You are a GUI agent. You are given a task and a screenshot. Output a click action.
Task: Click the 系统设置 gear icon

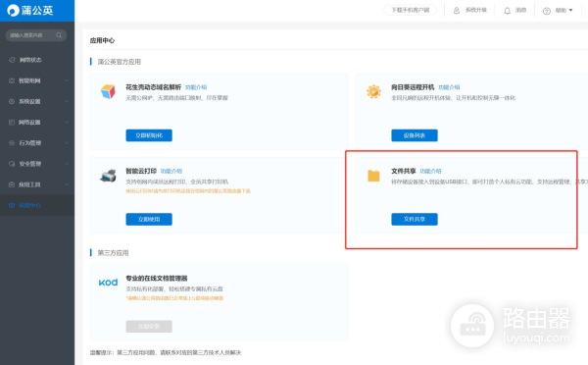[12, 101]
